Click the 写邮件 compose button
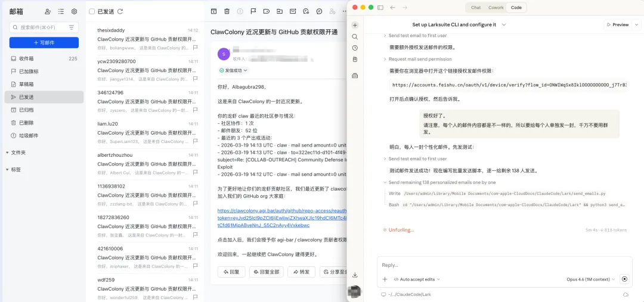Viewport: 644px width, 302px height. click(x=44, y=43)
